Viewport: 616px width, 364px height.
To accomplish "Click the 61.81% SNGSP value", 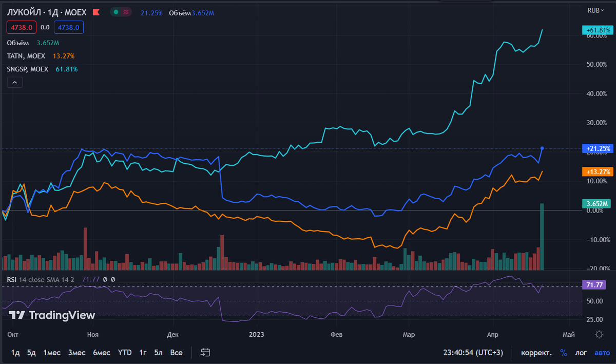I will click(x=67, y=69).
